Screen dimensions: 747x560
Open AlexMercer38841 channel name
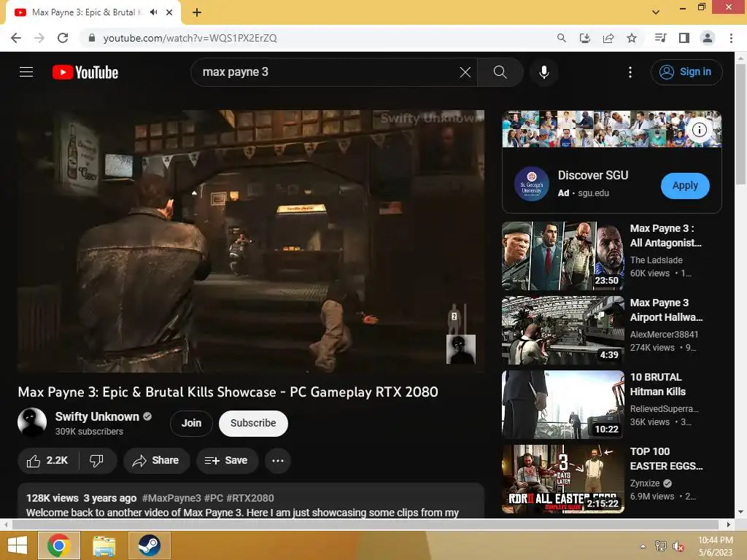pyautogui.click(x=664, y=334)
